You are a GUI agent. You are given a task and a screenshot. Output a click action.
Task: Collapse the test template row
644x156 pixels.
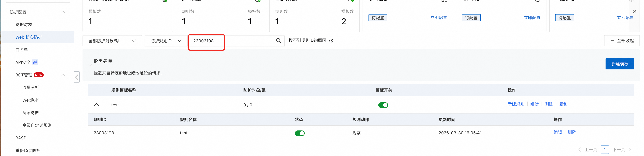(x=96, y=105)
